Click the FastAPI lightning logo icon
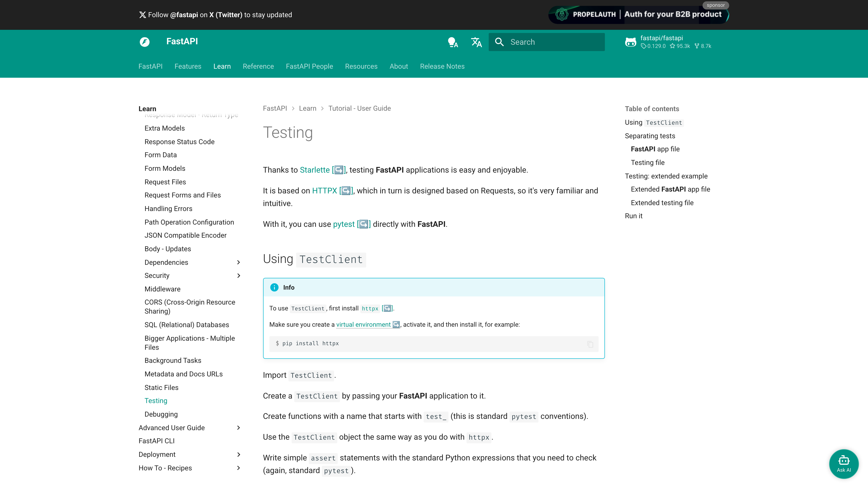 pyautogui.click(x=145, y=42)
